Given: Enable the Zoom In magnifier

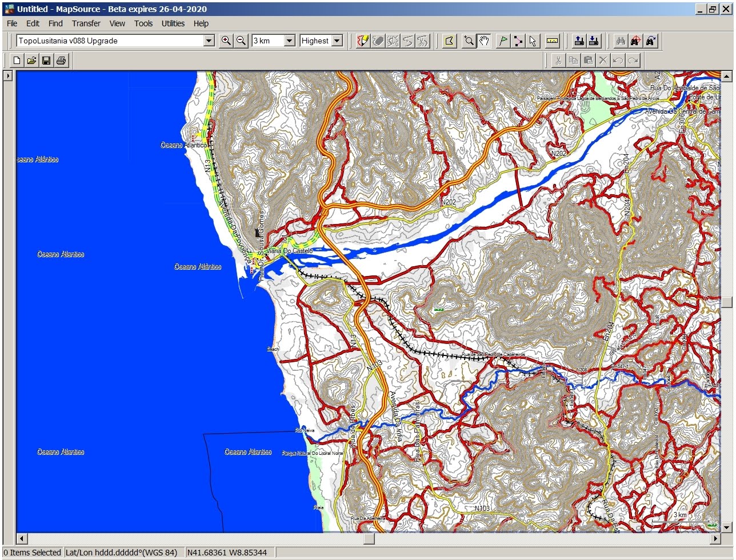Looking at the screenshot, I should pyautogui.click(x=226, y=41).
